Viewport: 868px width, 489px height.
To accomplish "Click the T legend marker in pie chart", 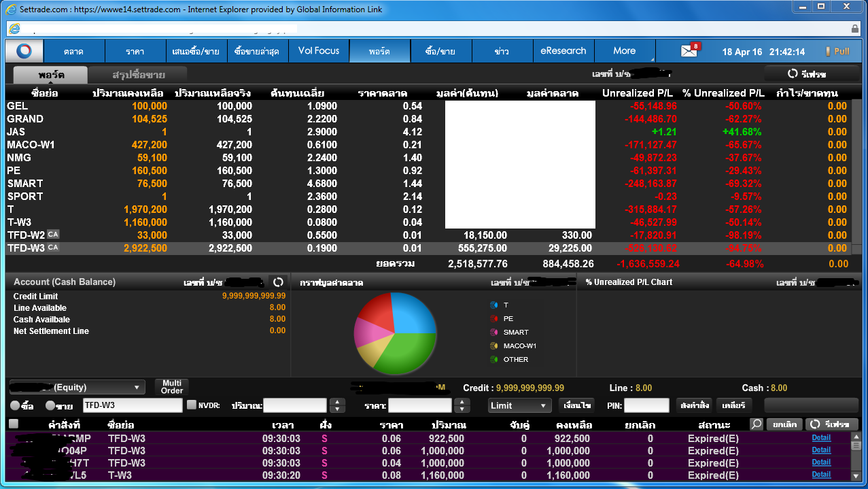I will (x=494, y=305).
